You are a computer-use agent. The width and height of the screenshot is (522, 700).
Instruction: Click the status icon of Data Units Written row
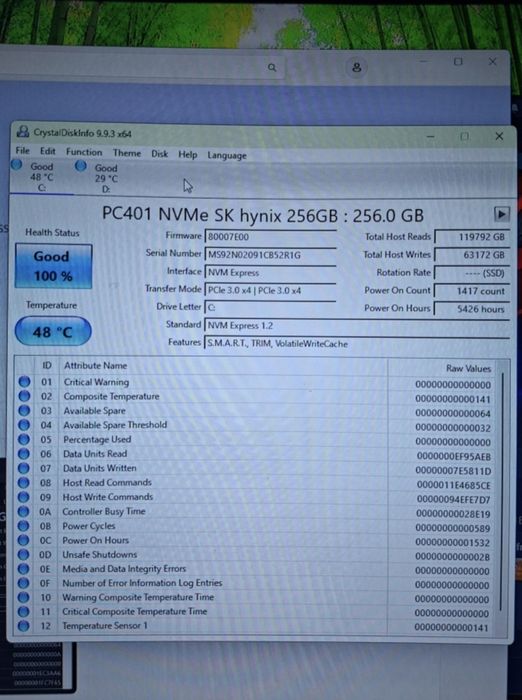point(24,468)
